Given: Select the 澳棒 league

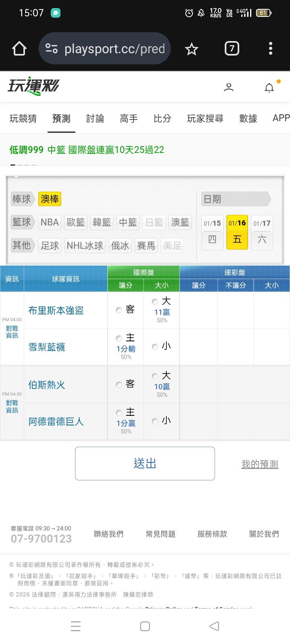Looking at the screenshot, I should [50, 199].
